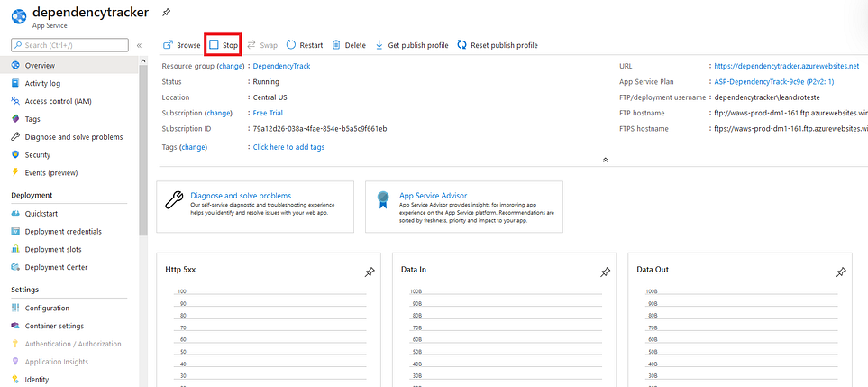Change the resource group via change link
This screenshot has height=387, width=868.
[230, 66]
